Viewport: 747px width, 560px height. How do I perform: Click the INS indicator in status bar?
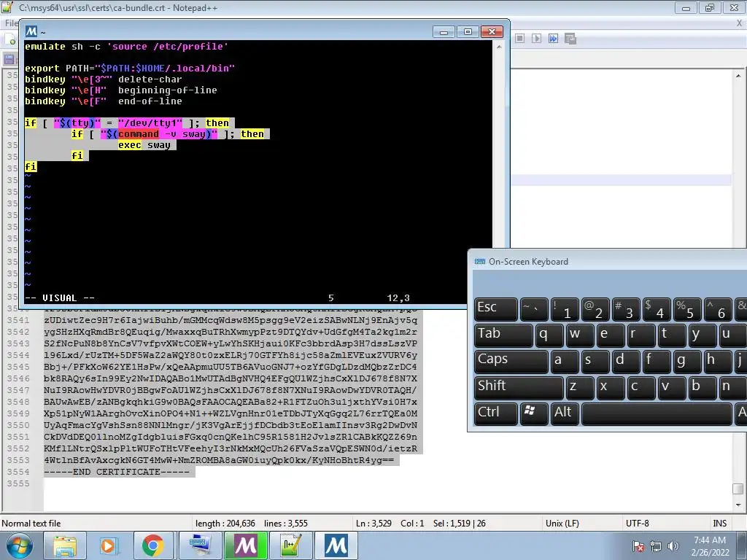719,524
